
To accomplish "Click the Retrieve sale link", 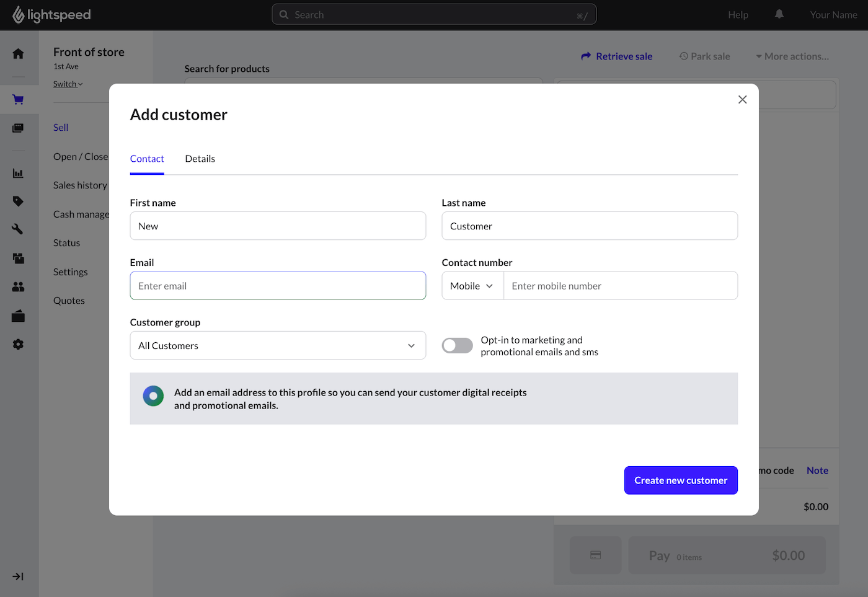I will coord(617,56).
